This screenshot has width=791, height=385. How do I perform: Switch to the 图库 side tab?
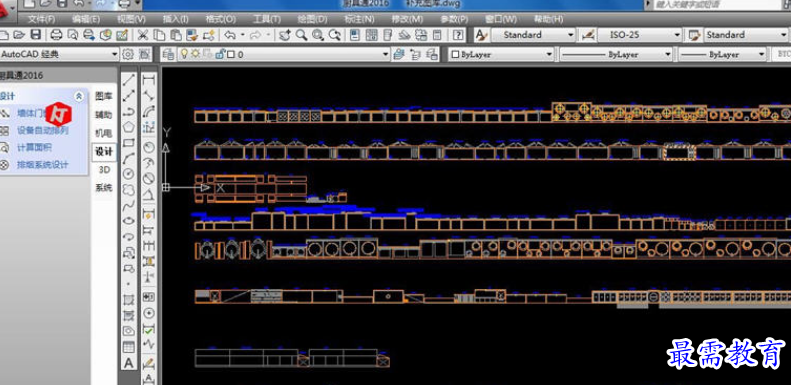click(x=104, y=96)
